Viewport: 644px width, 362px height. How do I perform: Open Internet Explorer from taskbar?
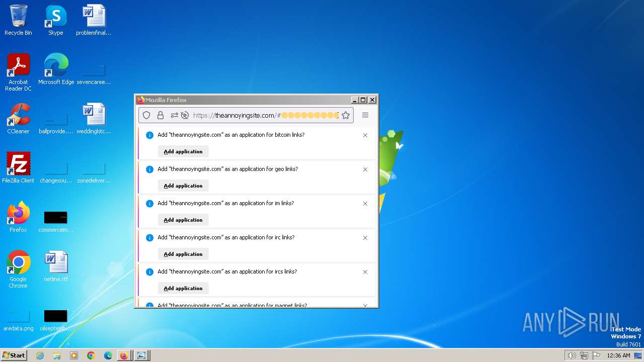[x=40, y=355]
